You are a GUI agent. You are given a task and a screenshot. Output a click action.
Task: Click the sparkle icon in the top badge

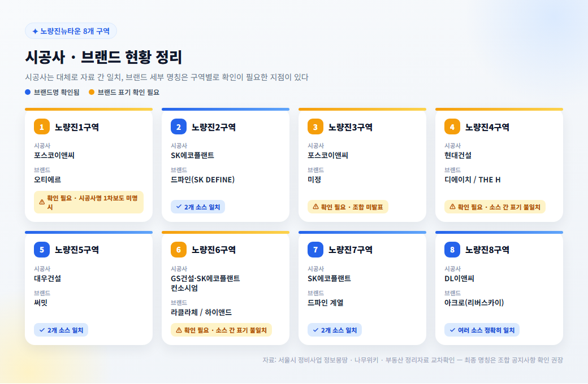pos(35,32)
